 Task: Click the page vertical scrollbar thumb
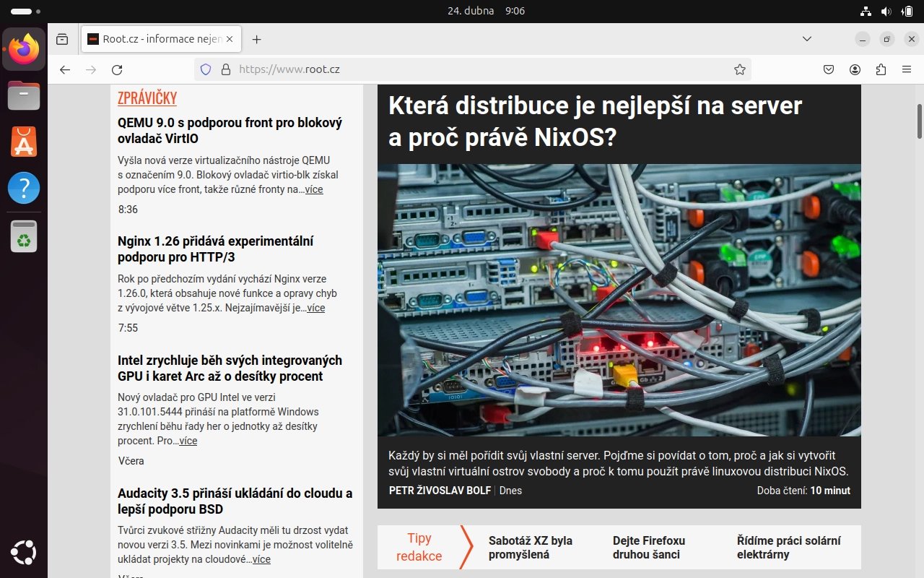click(x=920, y=121)
